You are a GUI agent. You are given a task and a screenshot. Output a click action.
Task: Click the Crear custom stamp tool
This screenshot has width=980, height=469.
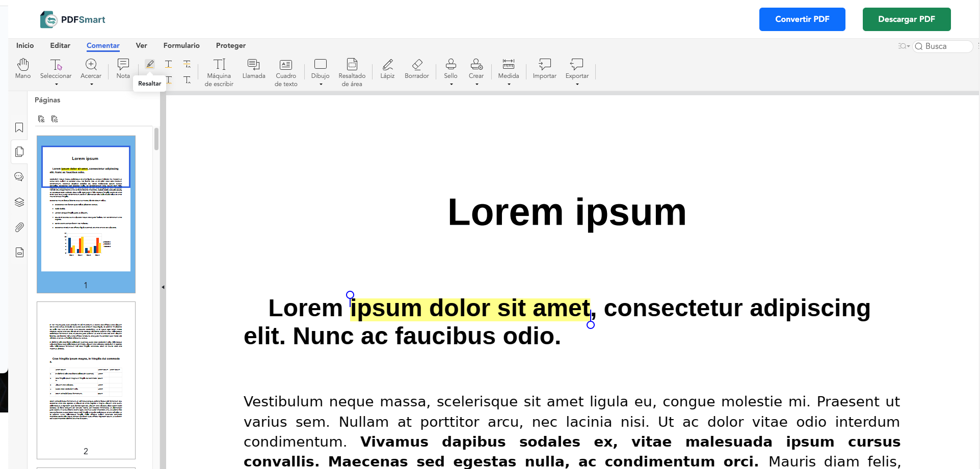[476, 69]
